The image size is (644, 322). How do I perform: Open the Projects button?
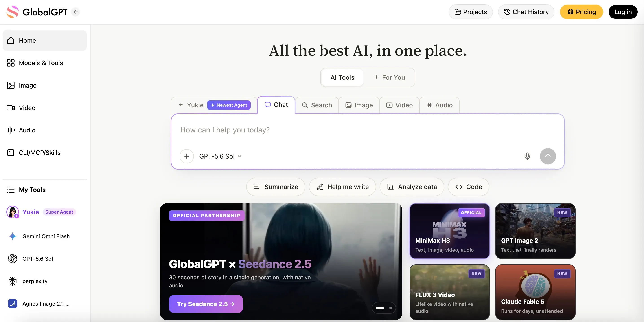(471, 12)
